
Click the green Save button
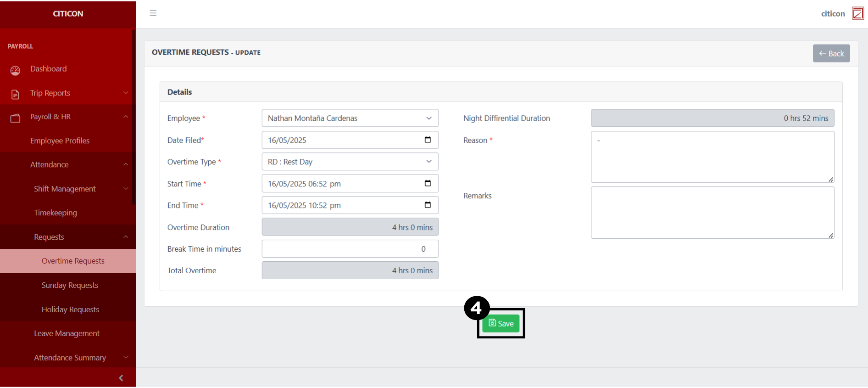(501, 324)
